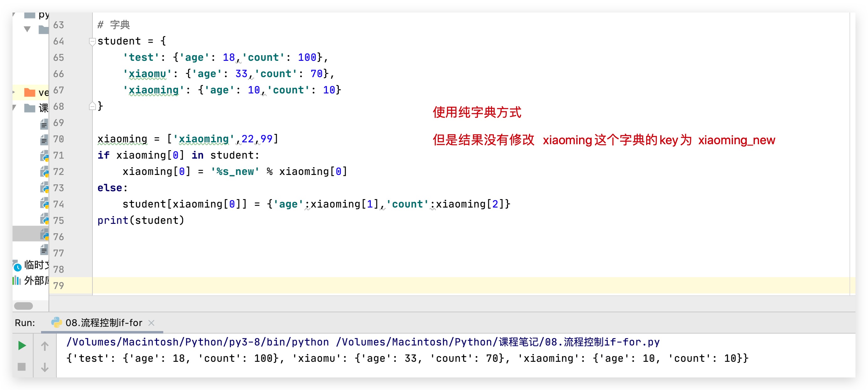
Task: Click the '# 字典' comment line
Action: point(113,24)
